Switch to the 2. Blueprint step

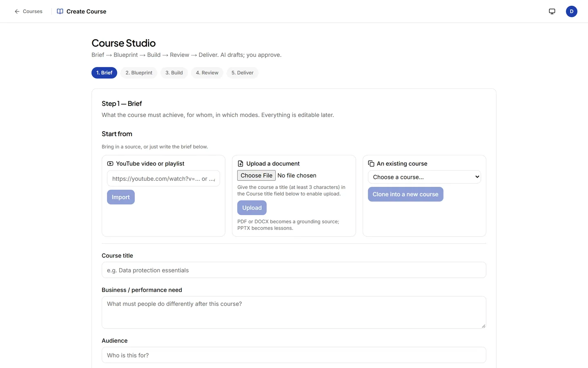(139, 73)
